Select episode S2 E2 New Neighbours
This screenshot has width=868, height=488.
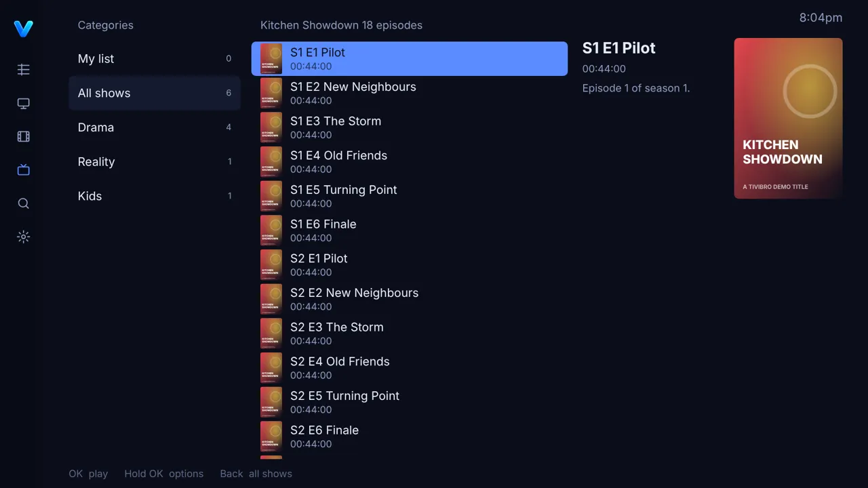point(410,299)
